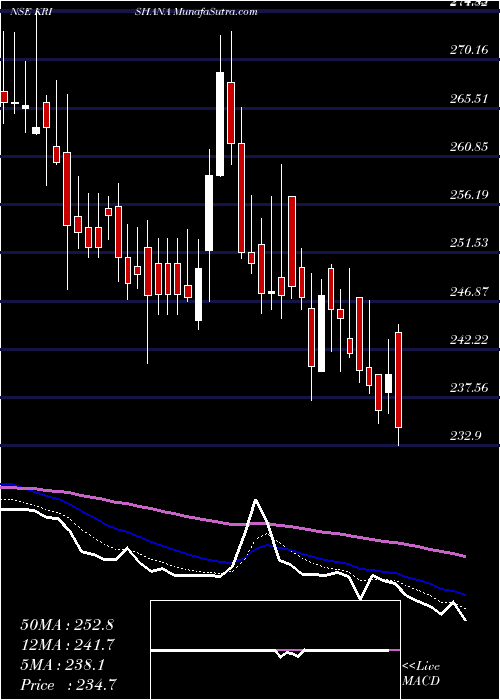Click the tallest white candlestick near 270
This screenshot has height=700, width=500.
[x=220, y=124]
